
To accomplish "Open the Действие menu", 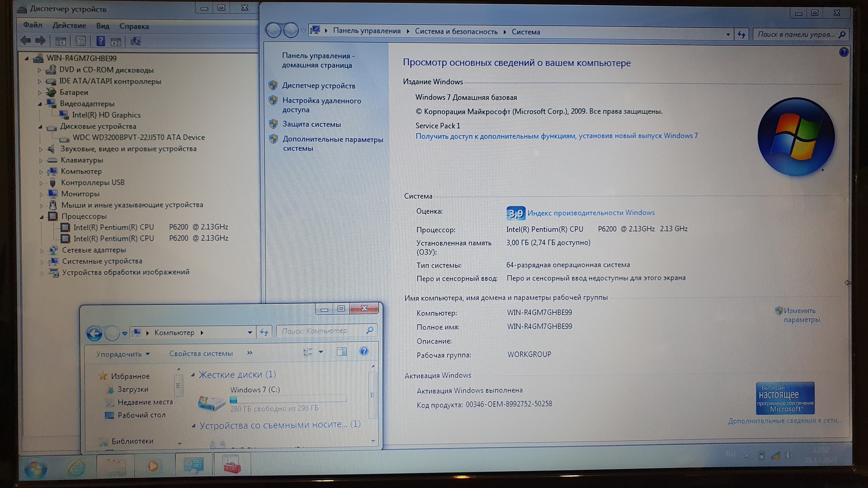I will tap(69, 26).
